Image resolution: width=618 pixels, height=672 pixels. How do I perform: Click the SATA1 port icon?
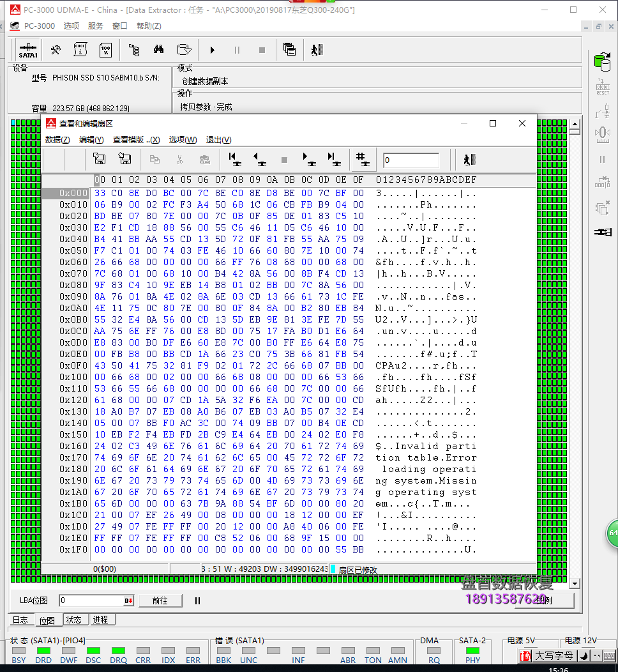pos(28,50)
